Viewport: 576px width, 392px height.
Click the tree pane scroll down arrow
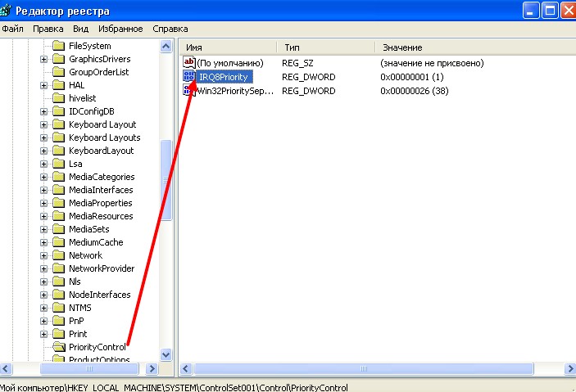(x=166, y=354)
